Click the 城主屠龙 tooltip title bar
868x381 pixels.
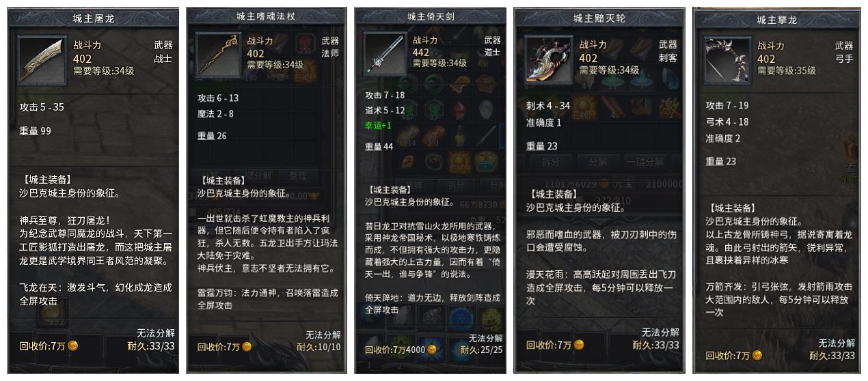94,18
